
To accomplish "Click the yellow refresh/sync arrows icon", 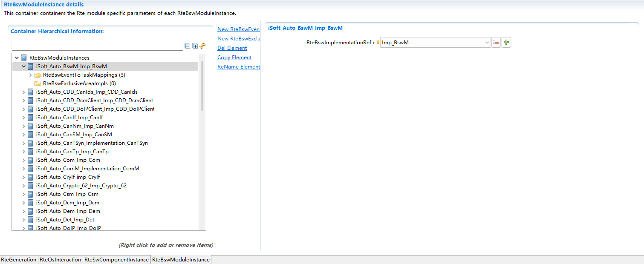I will coord(202,46).
